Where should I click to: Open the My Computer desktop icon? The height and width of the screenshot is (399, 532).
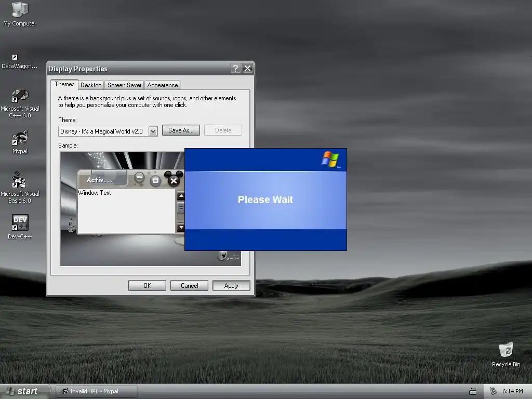click(20, 14)
